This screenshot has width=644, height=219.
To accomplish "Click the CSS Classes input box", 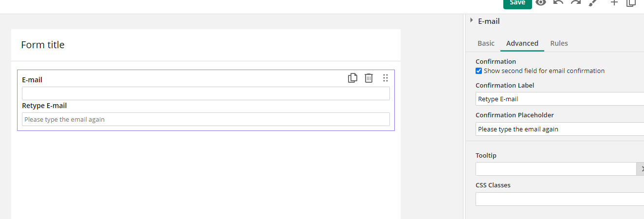I will (x=560, y=199).
